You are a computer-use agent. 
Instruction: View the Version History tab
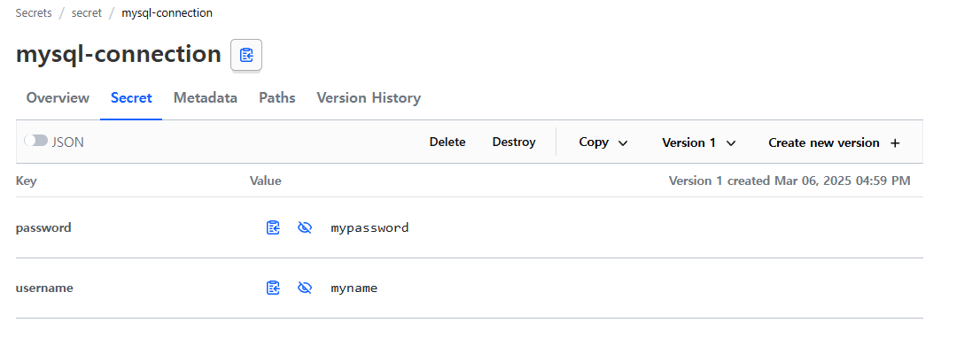point(369,98)
